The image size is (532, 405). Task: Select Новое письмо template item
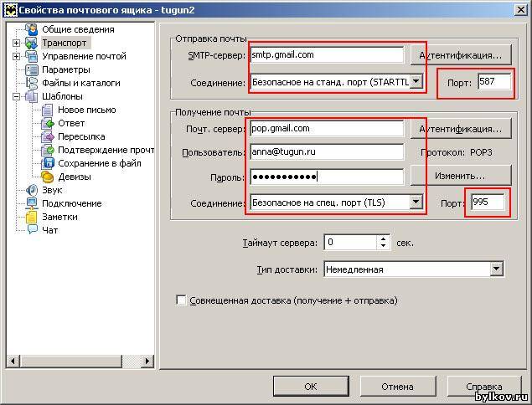(x=87, y=110)
